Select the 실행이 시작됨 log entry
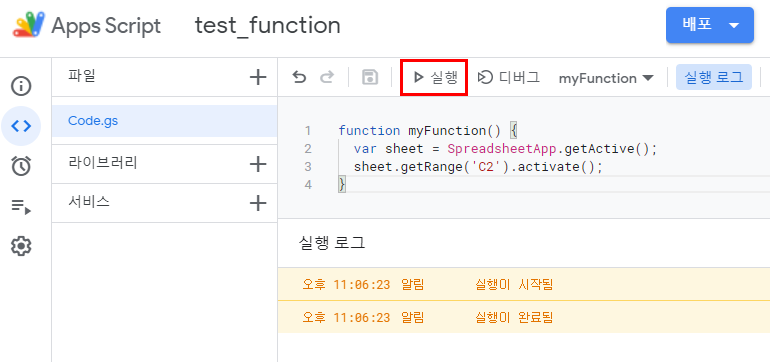 coord(523,284)
